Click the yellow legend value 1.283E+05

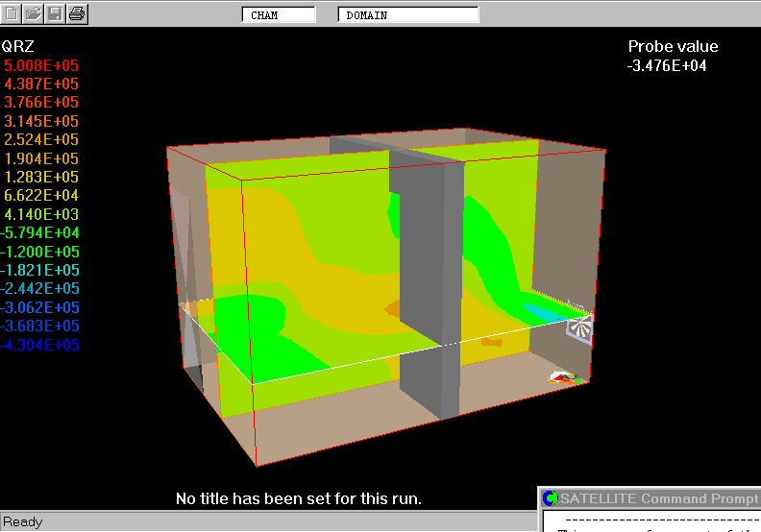tap(41, 178)
